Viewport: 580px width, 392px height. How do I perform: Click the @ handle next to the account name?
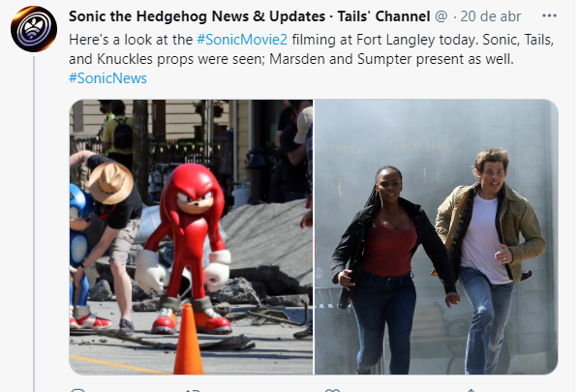(441, 16)
